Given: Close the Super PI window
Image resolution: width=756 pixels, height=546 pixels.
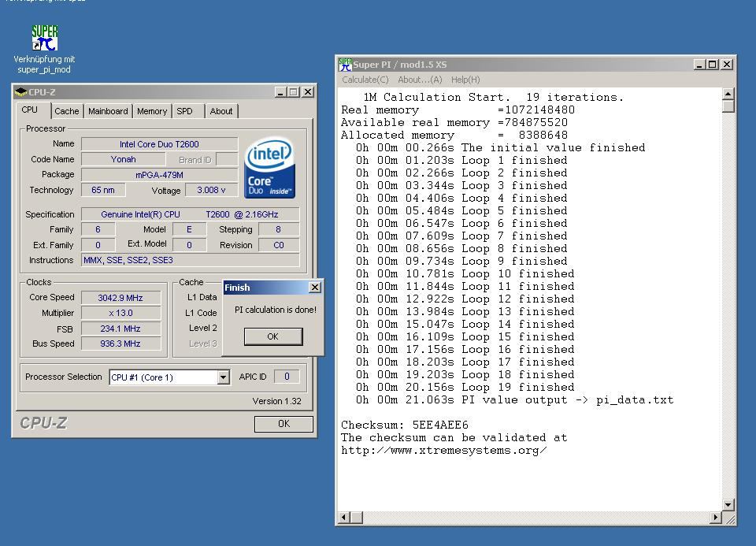Looking at the screenshot, I should (x=727, y=64).
